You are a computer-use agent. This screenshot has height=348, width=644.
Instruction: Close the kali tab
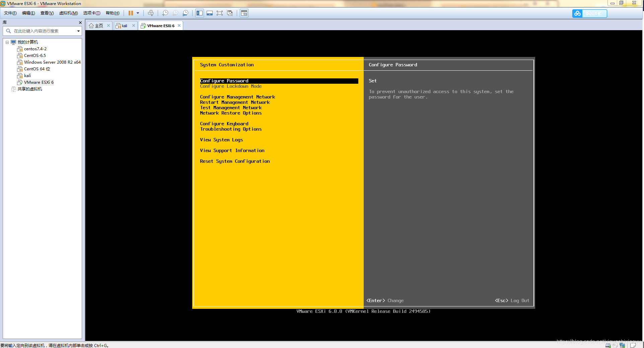(x=134, y=25)
